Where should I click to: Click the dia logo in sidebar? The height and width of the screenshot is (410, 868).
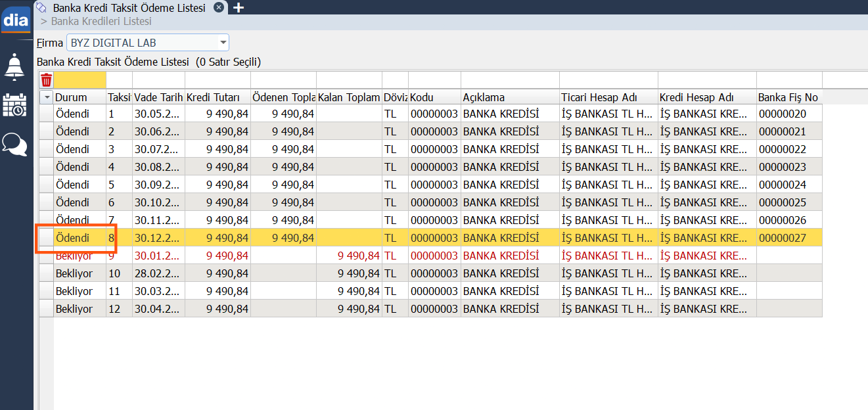tap(16, 20)
